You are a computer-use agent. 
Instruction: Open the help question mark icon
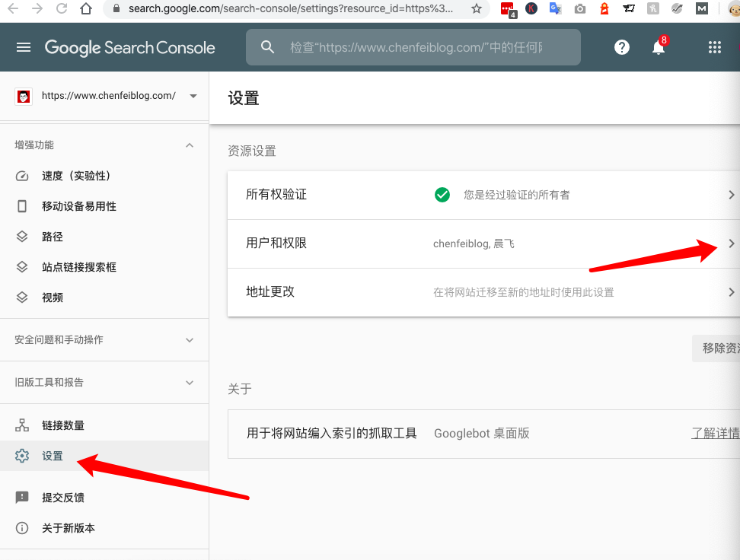[x=621, y=47]
